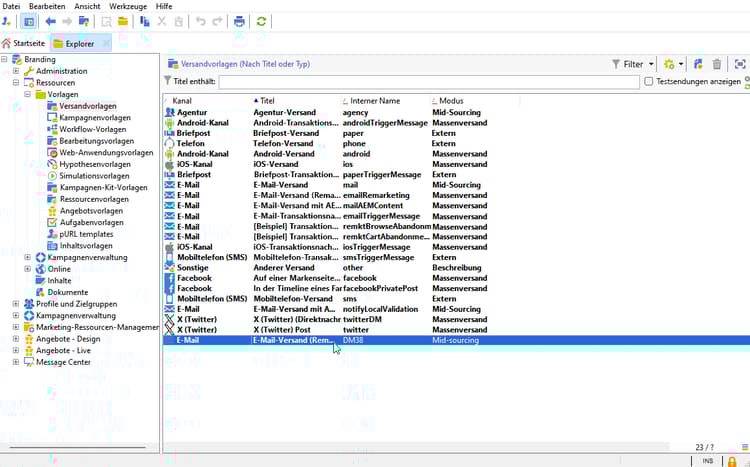Expand the Online node
The height and width of the screenshot is (467, 750).
point(27,269)
